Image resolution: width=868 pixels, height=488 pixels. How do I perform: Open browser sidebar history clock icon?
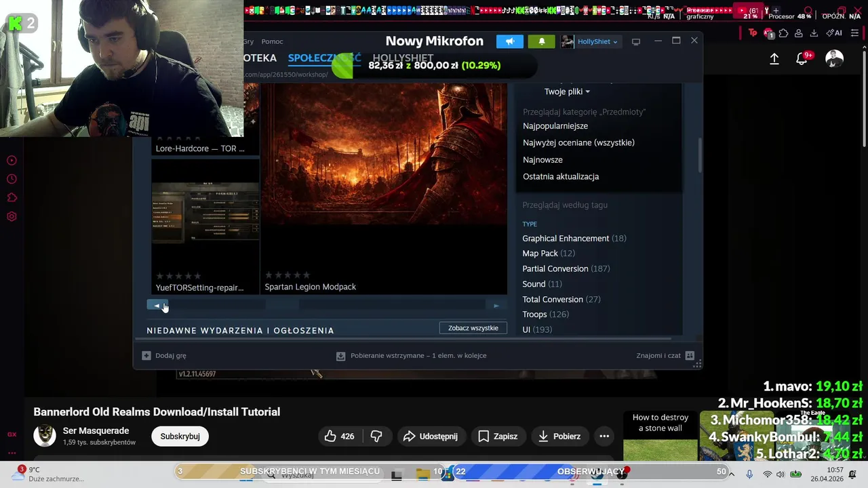pyautogui.click(x=12, y=179)
